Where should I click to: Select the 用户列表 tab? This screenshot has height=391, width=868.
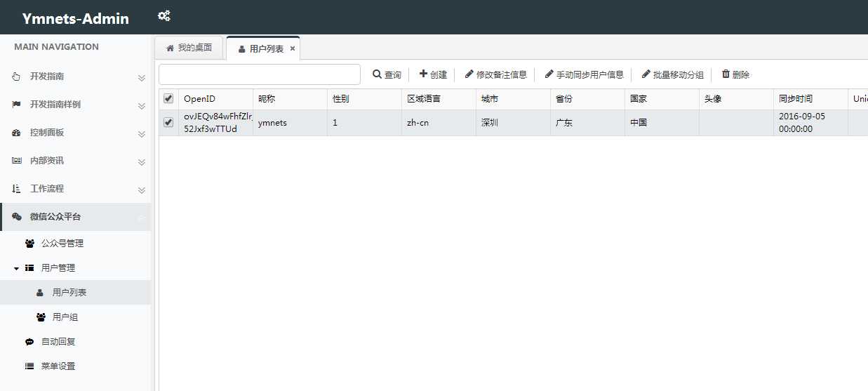point(263,48)
